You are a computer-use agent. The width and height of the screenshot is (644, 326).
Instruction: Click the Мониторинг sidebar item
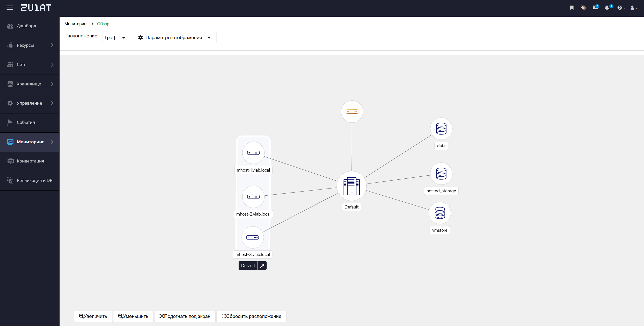click(30, 142)
